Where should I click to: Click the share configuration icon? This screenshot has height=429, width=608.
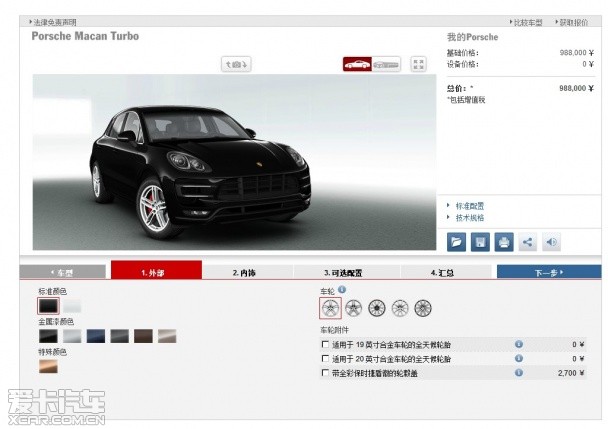[x=527, y=242]
